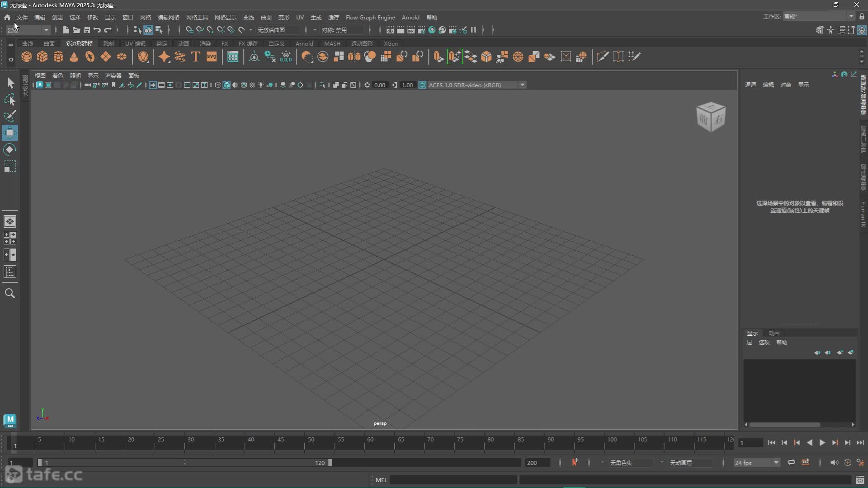Toggle viewport grid display icon

pos(153,85)
